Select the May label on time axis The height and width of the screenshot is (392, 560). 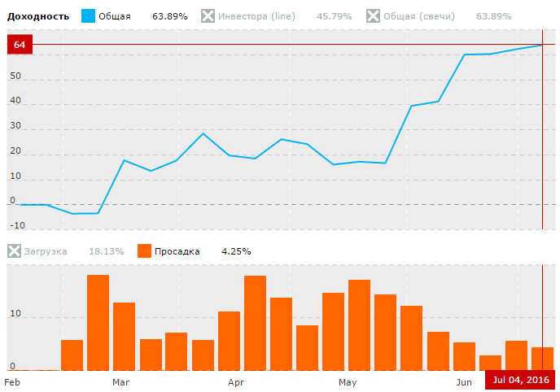348,381
